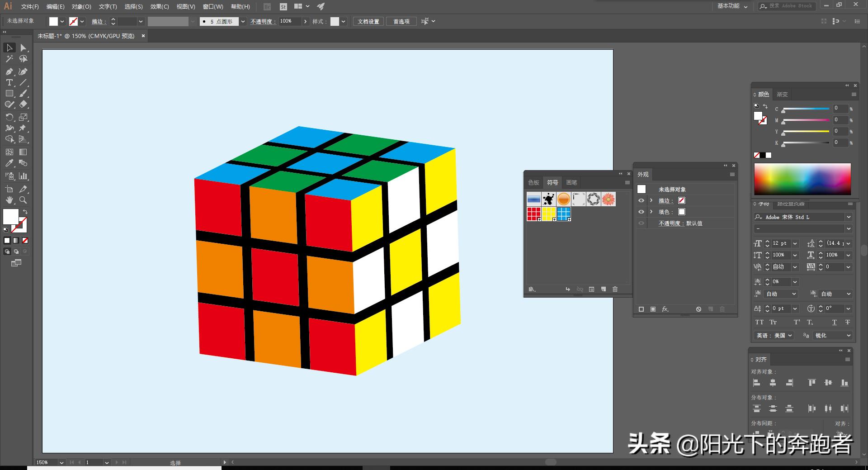Open 首选项 (Preferences) from the control bar
The width and height of the screenshot is (868, 470).
[x=401, y=21]
